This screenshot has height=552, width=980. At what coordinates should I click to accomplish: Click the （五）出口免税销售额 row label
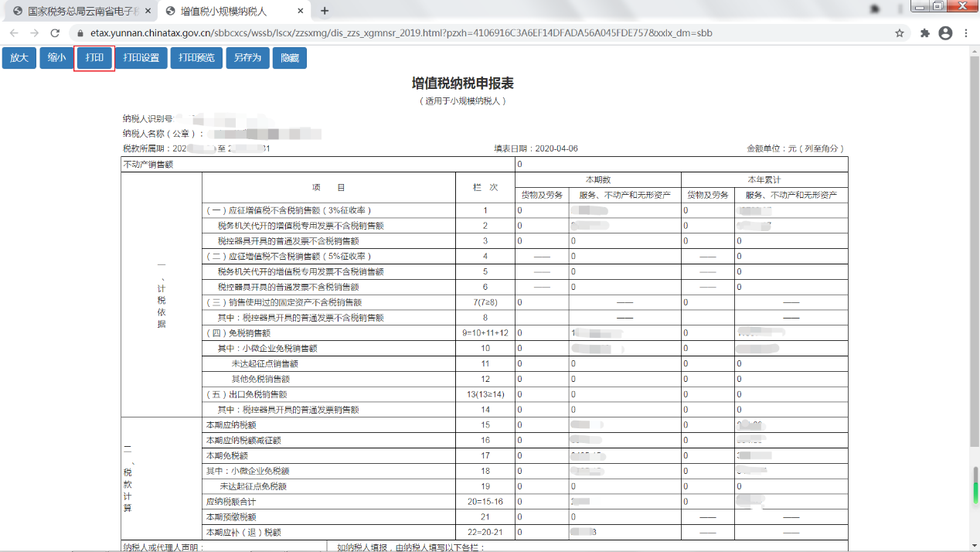pyautogui.click(x=247, y=394)
